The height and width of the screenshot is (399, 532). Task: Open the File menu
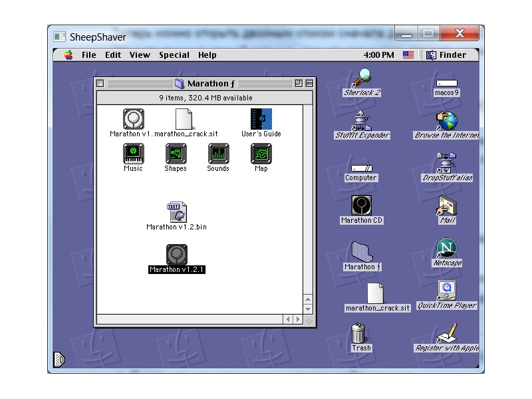[x=89, y=55]
